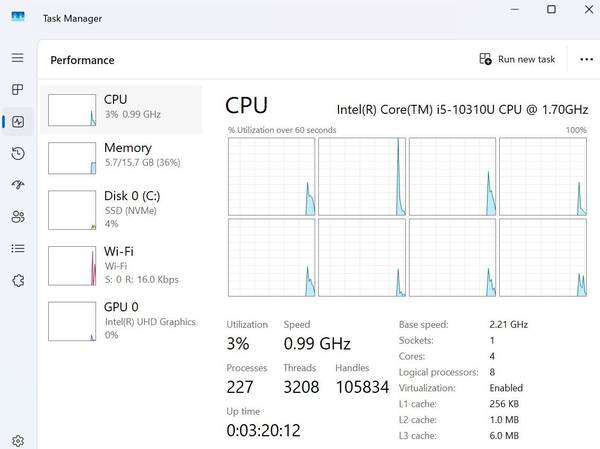Image resolution: width=600 pixels, height=449 pixels.
Task: Open the App history page icon
Action: 18,153
